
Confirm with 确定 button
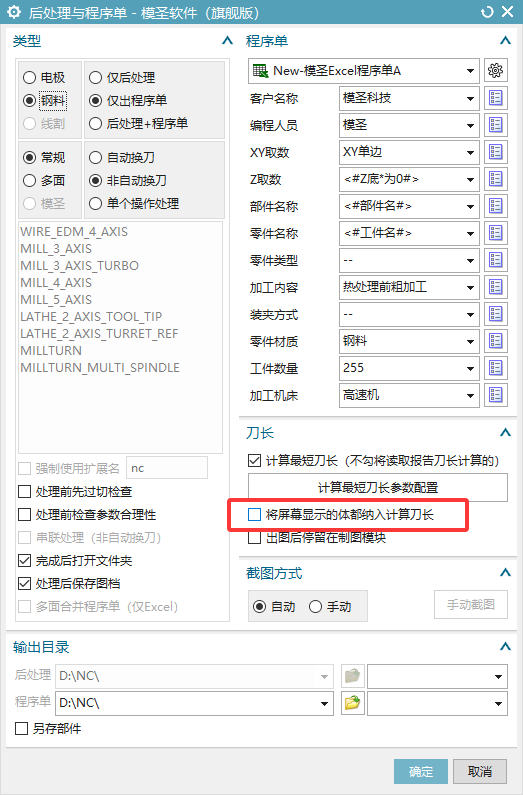coord(421,772)
